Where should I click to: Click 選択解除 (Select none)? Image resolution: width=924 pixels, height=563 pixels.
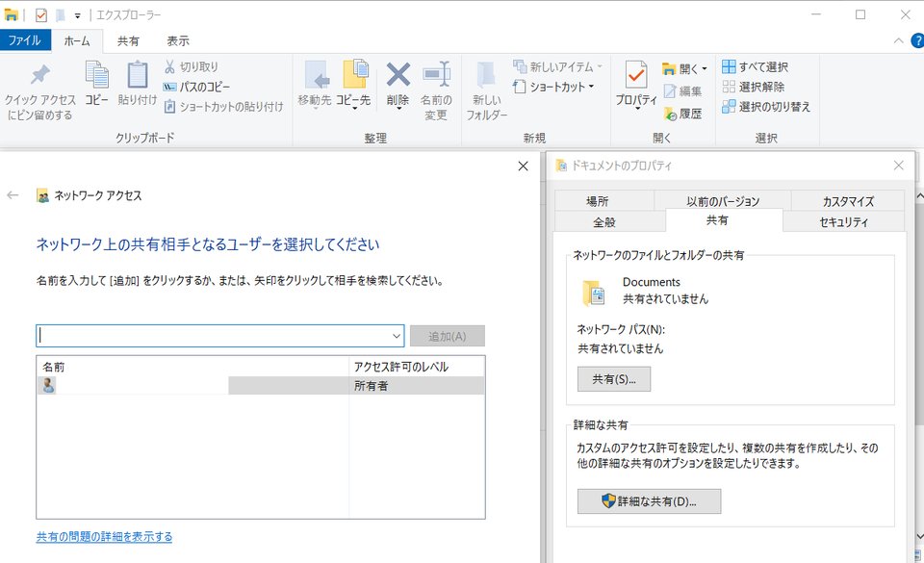click(754, 87)
